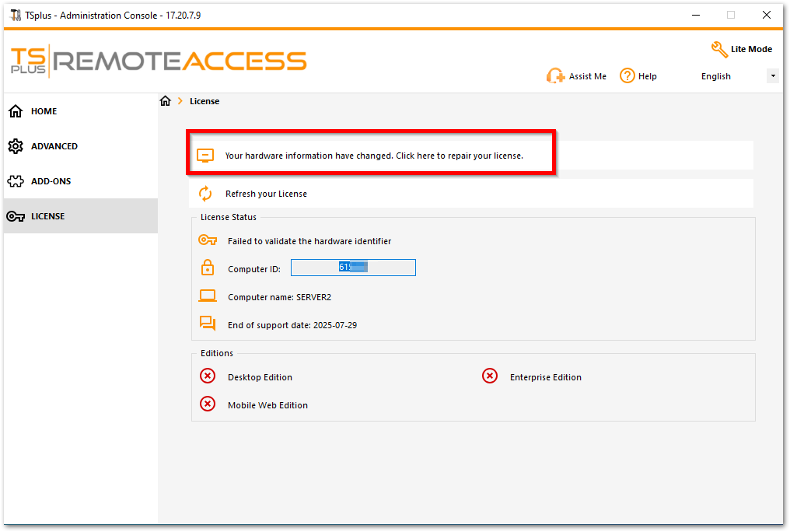Image resolution: width=790 pixels, height=532 pixels.
Task: Click the License breadcrumb label
Action: tap(204, 101)
